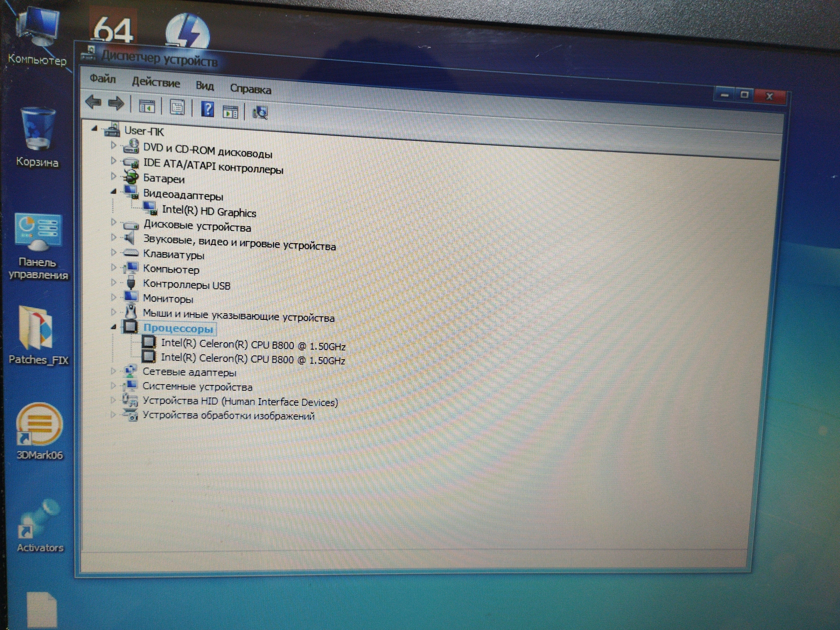
Task: Select the Patches_FIX folder icon
Action: click(x=38, y=336)
